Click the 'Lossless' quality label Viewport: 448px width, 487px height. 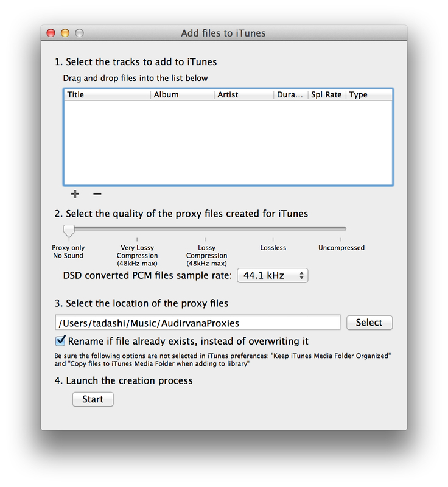(x=273, y=248)
